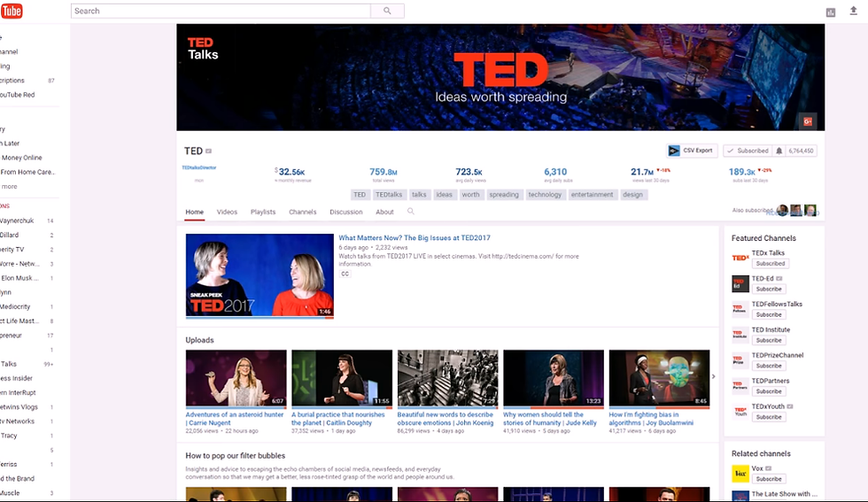Click the Google+ icon on banner
The width and height of the screenshot is (868, 502).
coord(808,122)
